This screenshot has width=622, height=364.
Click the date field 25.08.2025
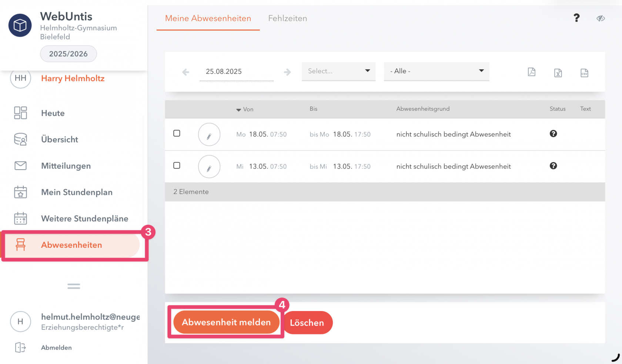[237, 71]
